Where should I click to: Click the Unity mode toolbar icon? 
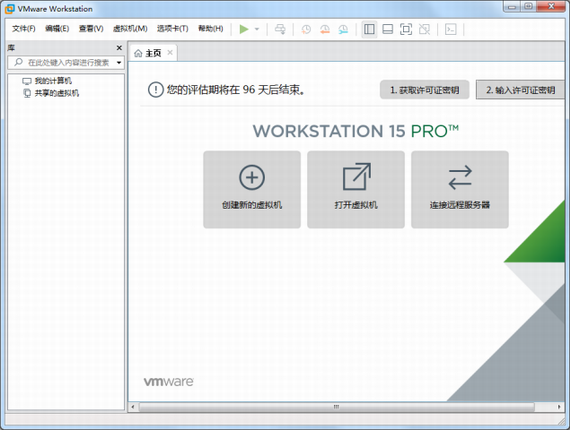click(x=425, y=29)
